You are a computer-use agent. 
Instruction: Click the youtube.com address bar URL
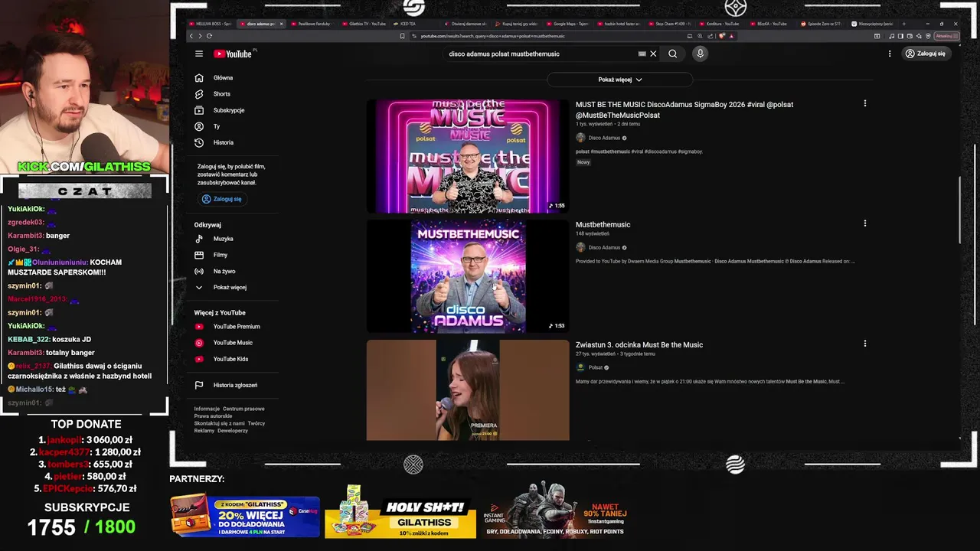point(492,36)
